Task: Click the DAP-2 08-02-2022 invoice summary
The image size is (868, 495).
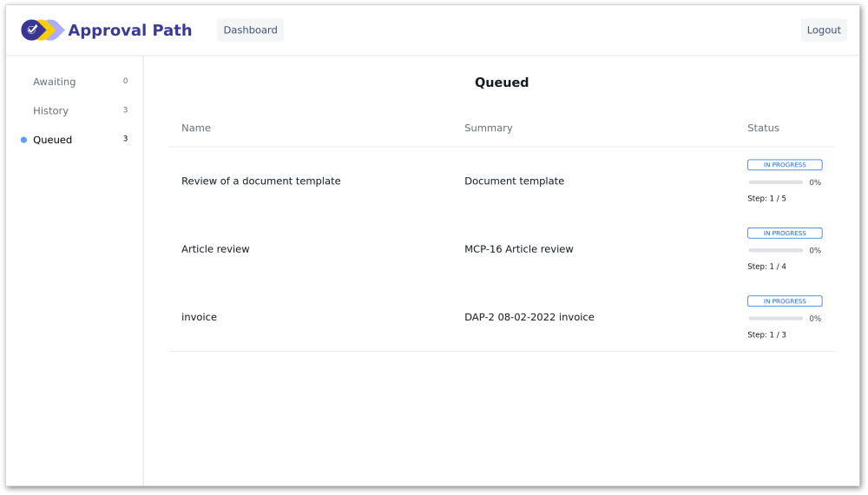Action: coord(529,317)
